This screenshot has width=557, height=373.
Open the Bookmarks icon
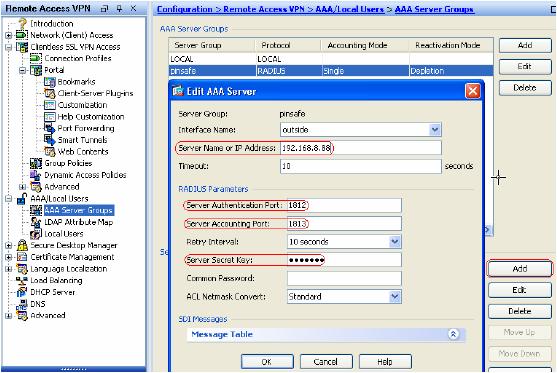pyautogui.click(x=50, y=82)
